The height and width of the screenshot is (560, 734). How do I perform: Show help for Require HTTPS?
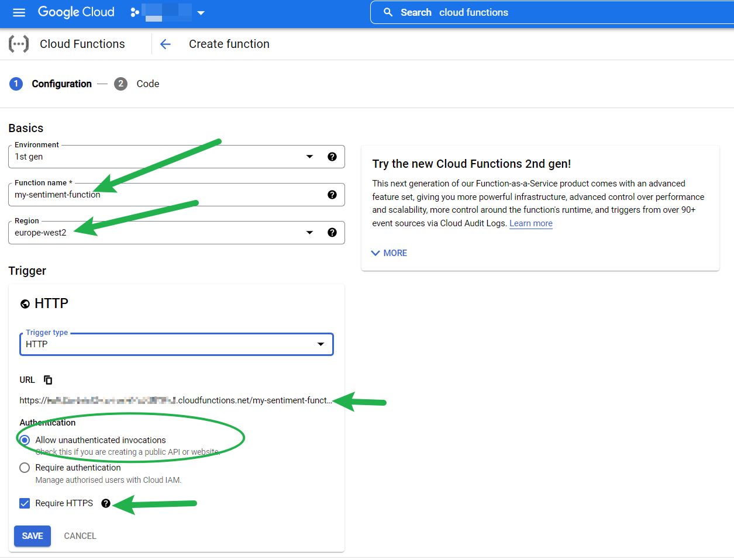[106, 503]
